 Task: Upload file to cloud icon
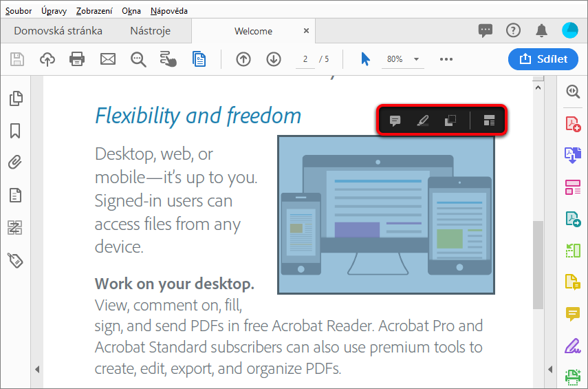tap(47, 59)
